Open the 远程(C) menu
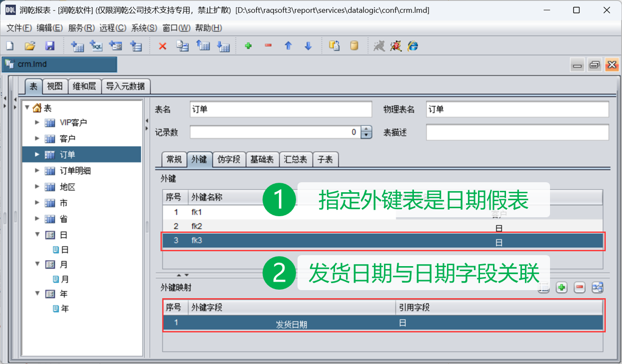 (x=113, y=28)
